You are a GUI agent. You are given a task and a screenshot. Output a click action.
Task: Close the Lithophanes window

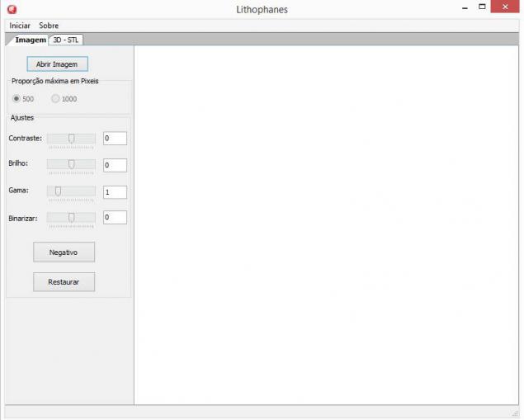pos(505,7)
